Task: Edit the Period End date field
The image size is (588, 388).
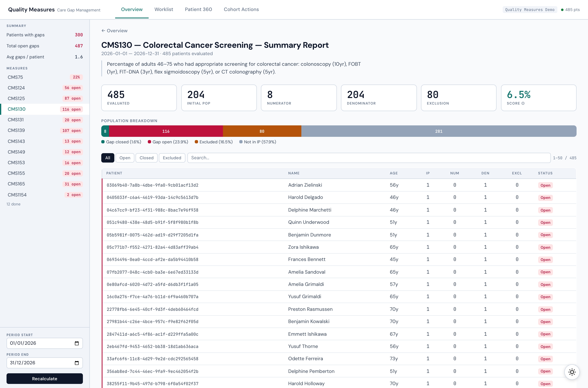Action: point(45,363)
